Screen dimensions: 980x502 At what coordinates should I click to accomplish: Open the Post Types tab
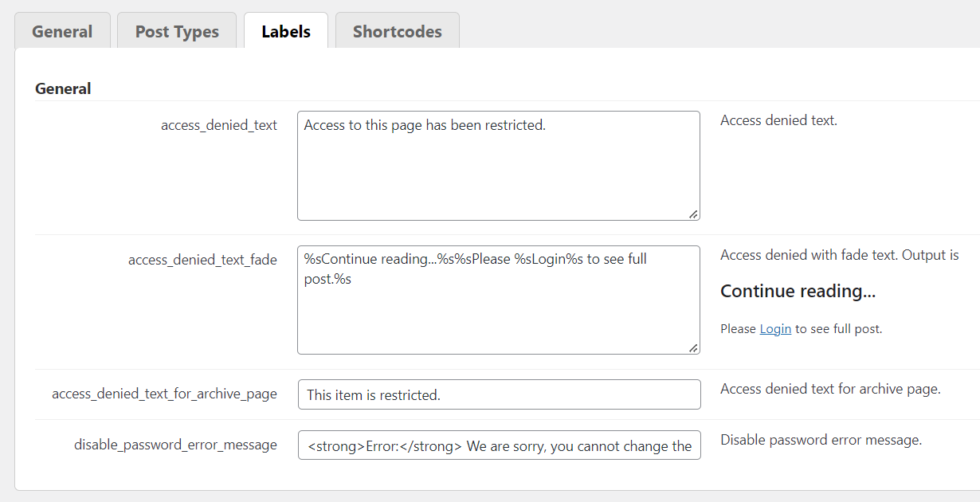pyautogui.click(x=177, y=32)
